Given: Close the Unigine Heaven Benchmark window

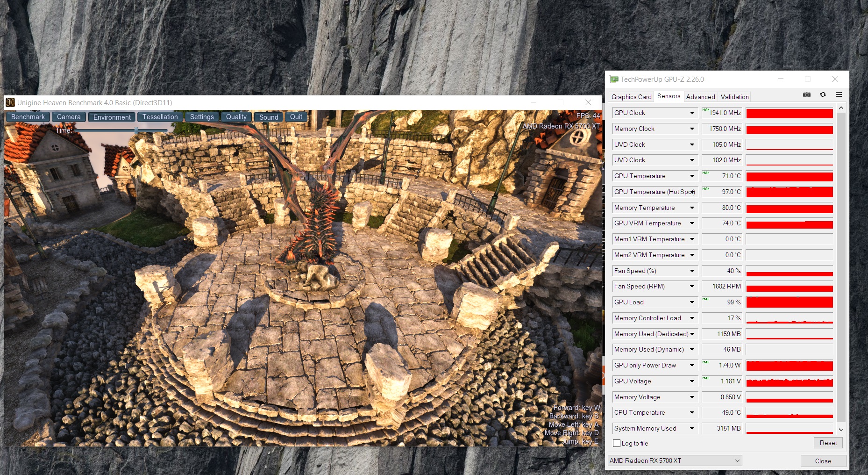Looking at the screenshot, I should (x=588, y=102).
